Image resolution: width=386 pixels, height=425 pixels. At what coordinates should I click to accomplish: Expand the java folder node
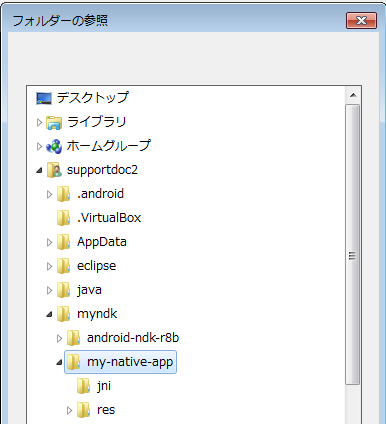click(49, 290)
